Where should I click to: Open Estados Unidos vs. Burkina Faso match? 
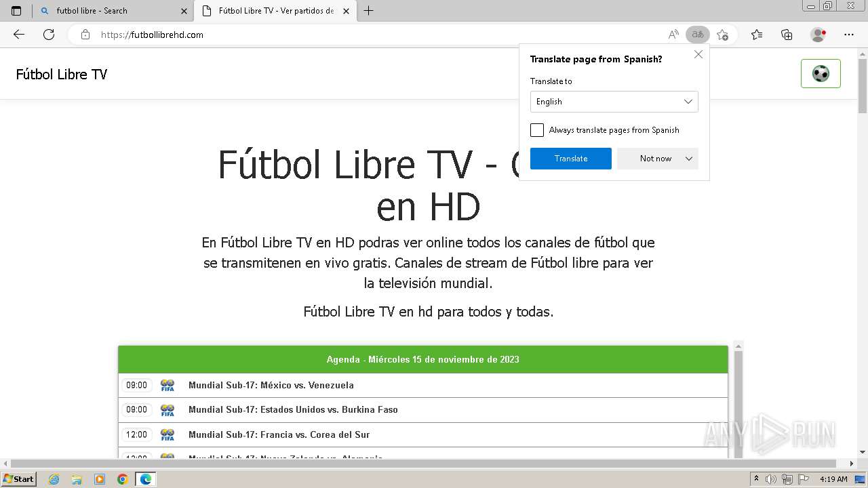point(423,409)
